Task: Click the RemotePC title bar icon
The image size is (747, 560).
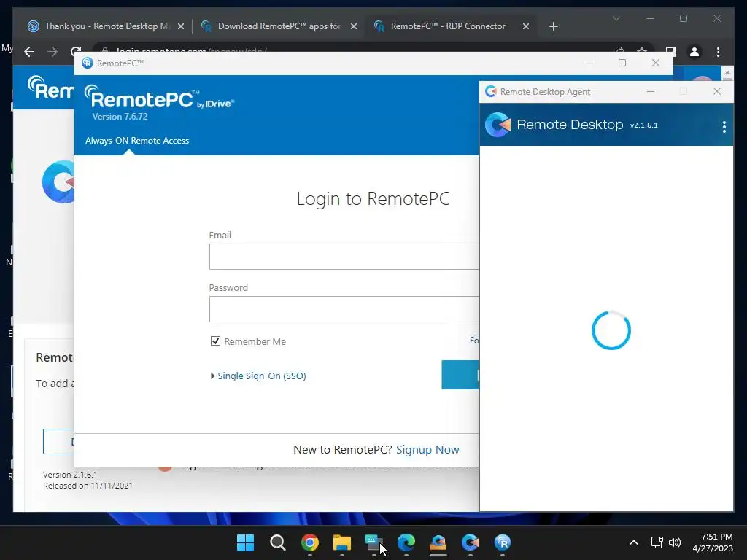Action: (x=88, y=63)
